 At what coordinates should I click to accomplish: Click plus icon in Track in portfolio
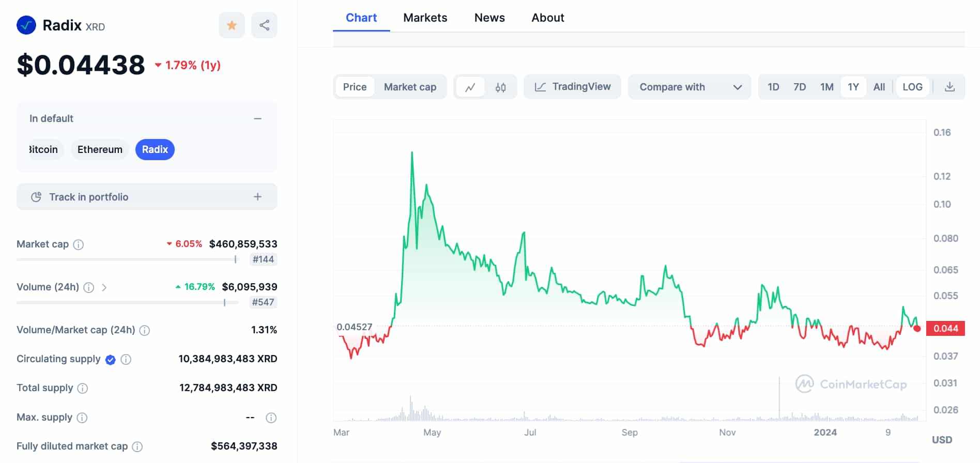[x=257, y=197]
